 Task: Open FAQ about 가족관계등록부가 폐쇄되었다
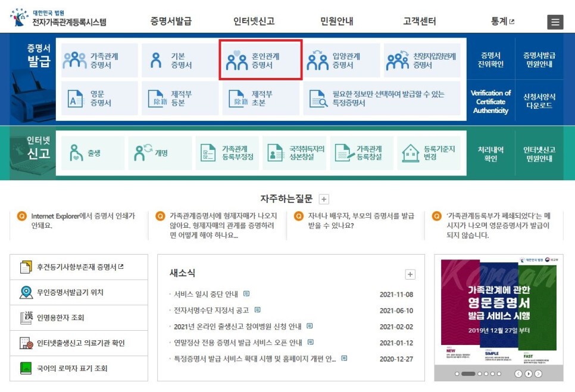[499, 225]
